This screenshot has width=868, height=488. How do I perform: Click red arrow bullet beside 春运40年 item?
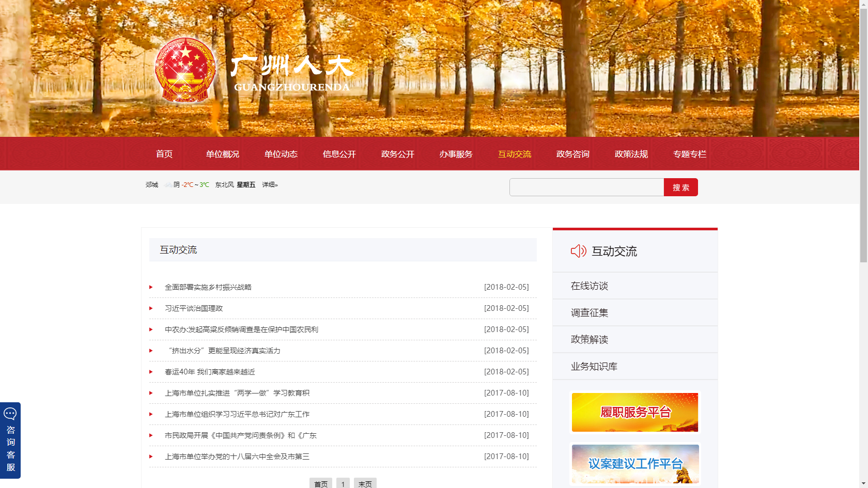pyautogui.click(x=151, y=372)
